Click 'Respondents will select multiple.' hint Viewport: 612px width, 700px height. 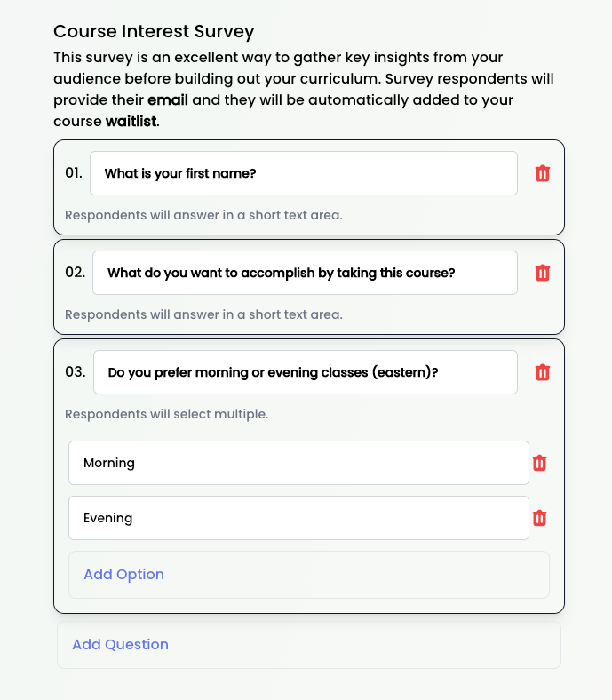tap(166, 414)
